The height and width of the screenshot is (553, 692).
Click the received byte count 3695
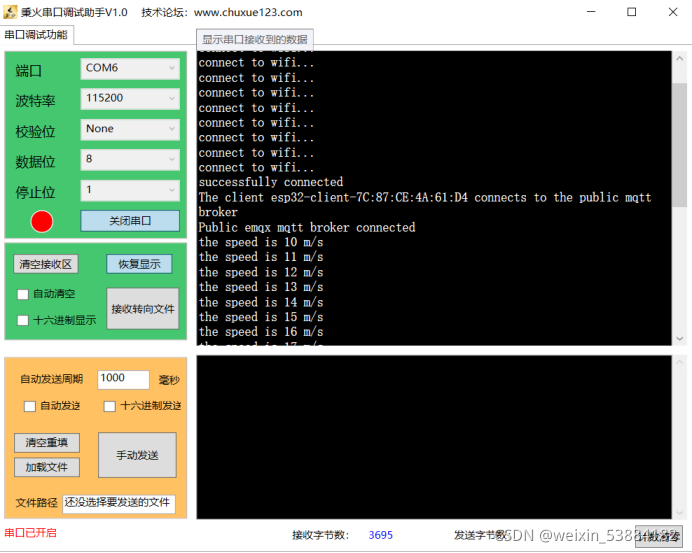click(380, 535)
